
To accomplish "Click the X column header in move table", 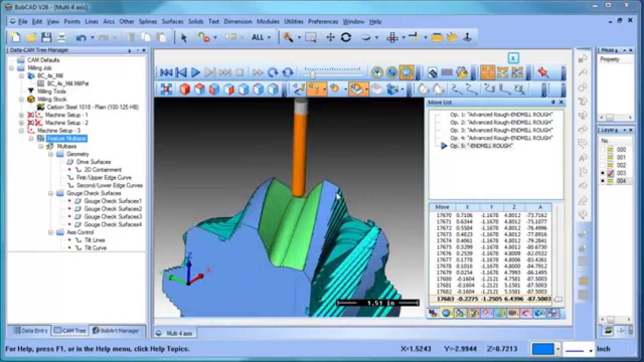I will pyautogui.click(x=467, y=207).
